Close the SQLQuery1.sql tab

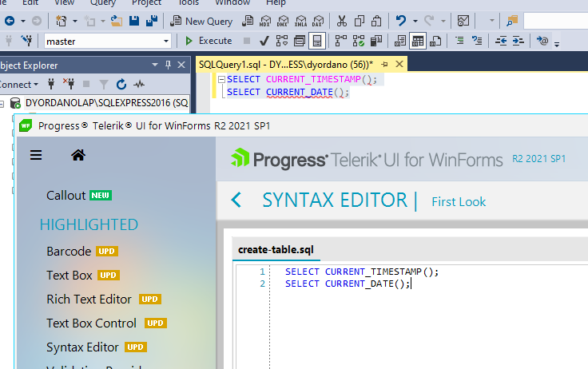(399, 64)
